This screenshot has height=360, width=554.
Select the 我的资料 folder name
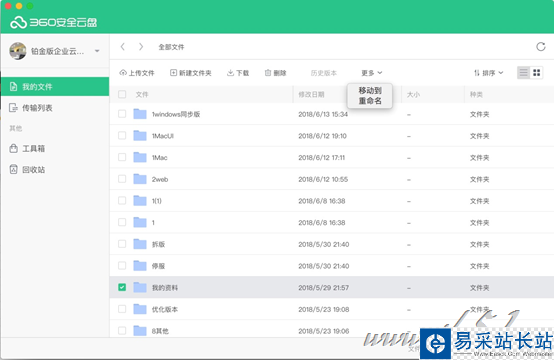tap(165, 288)
